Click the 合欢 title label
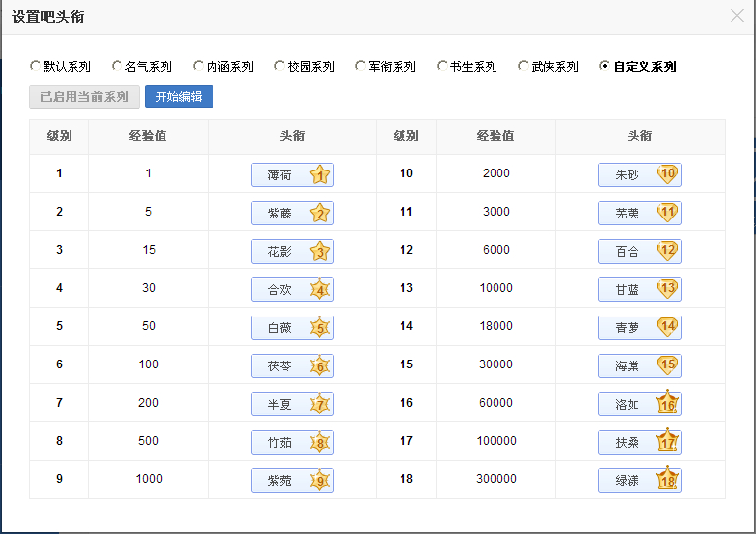This screenshot has width=756, height=534. point(280,289)
